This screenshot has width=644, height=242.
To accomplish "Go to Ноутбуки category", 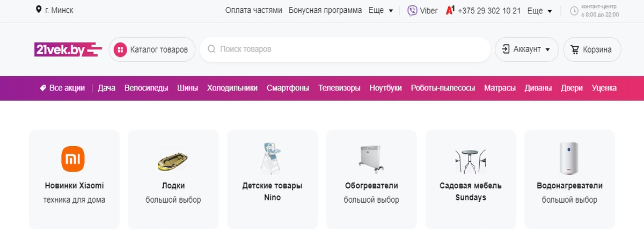I will (386, 88).
